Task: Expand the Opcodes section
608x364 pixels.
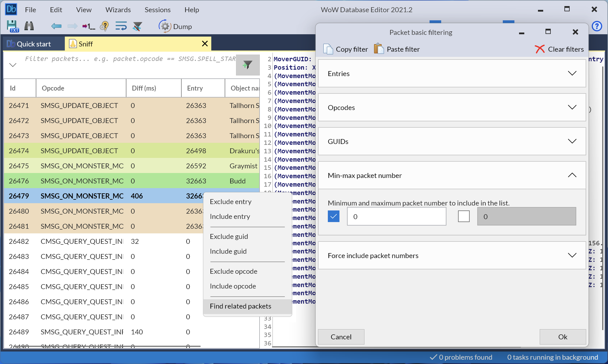Action: coord(572,107)
